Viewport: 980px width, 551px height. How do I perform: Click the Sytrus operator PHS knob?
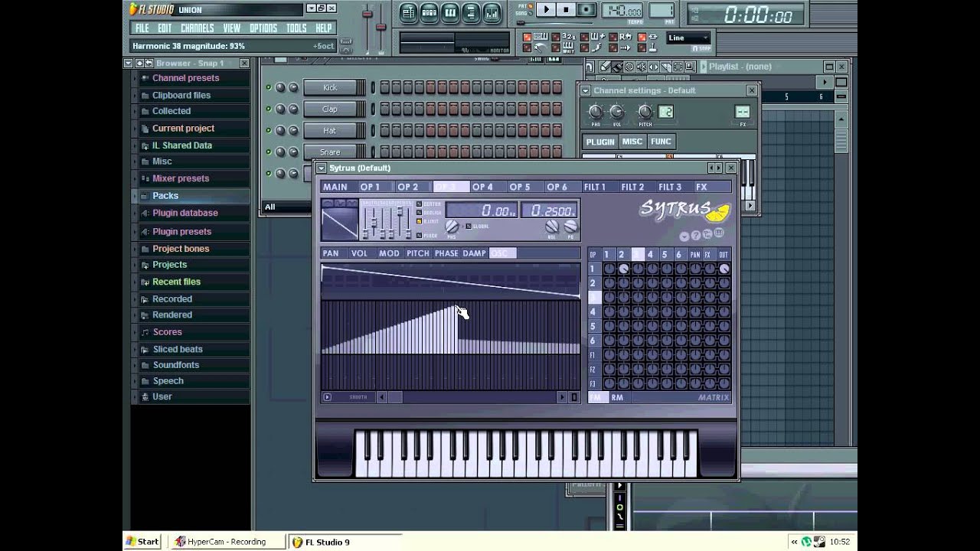[x=452, y=226]
